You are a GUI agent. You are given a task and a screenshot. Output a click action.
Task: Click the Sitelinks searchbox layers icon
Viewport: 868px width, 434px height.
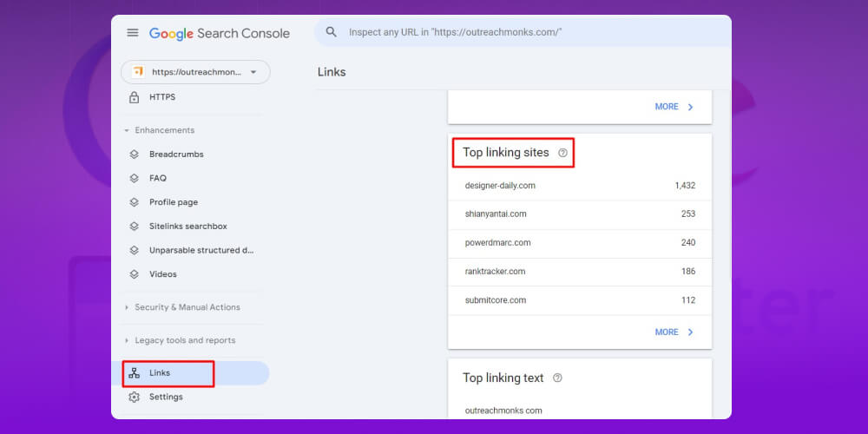(x=134, y=227)
